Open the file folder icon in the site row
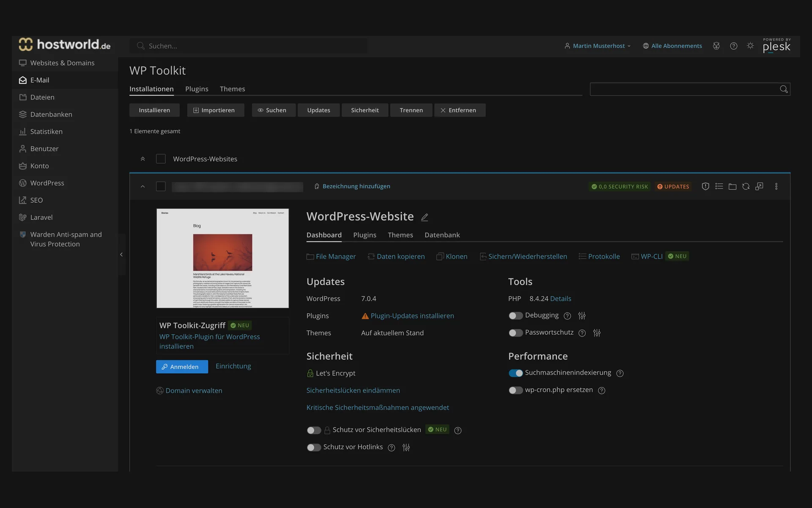Image resolution: width=812 pixels, height=508 pixels. coord(732,186)
